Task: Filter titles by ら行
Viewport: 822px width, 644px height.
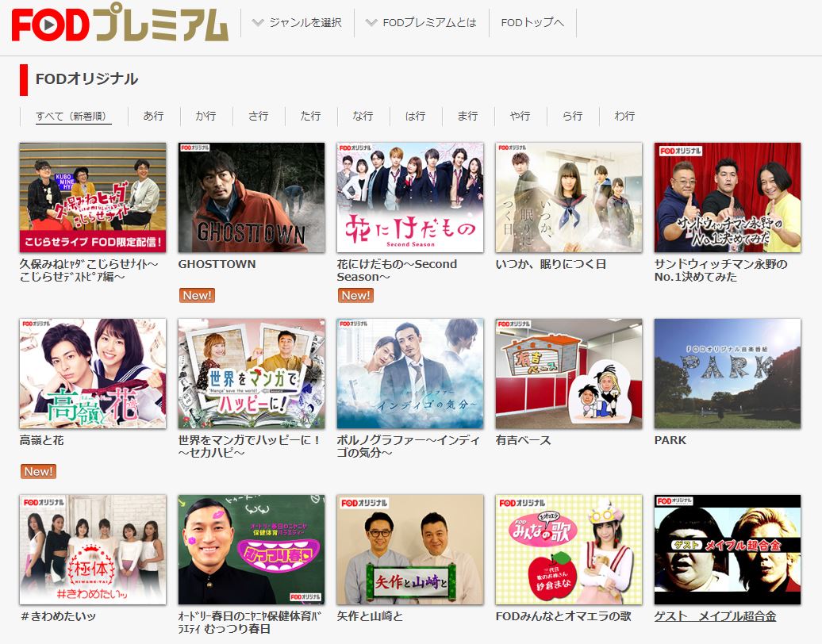Action: point(573,117)
